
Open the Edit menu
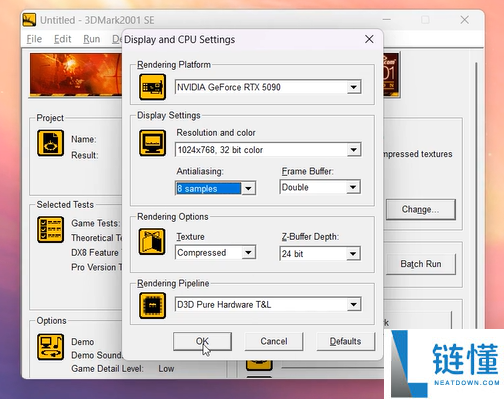tap(62, 39)
